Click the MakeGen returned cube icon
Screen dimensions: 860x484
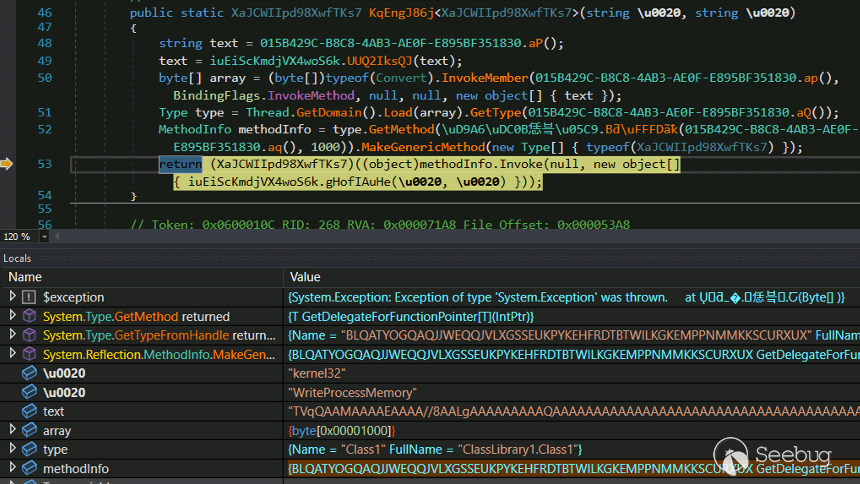coord(29,354)
